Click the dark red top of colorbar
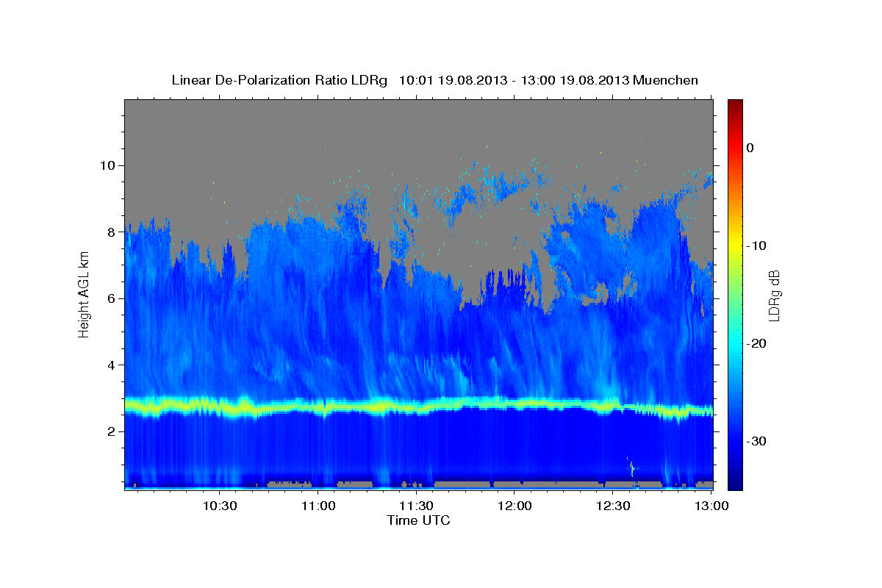The image size is (882, 588). click(x=735, y=105)
